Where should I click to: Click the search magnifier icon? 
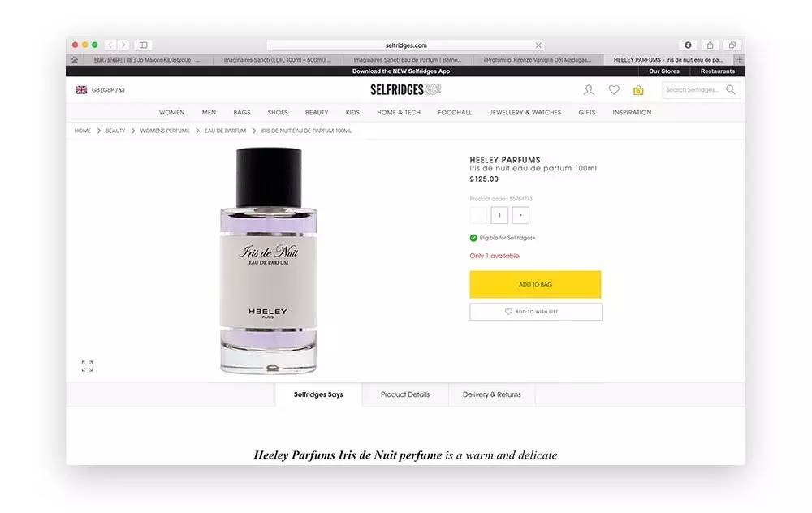point(731,89)
